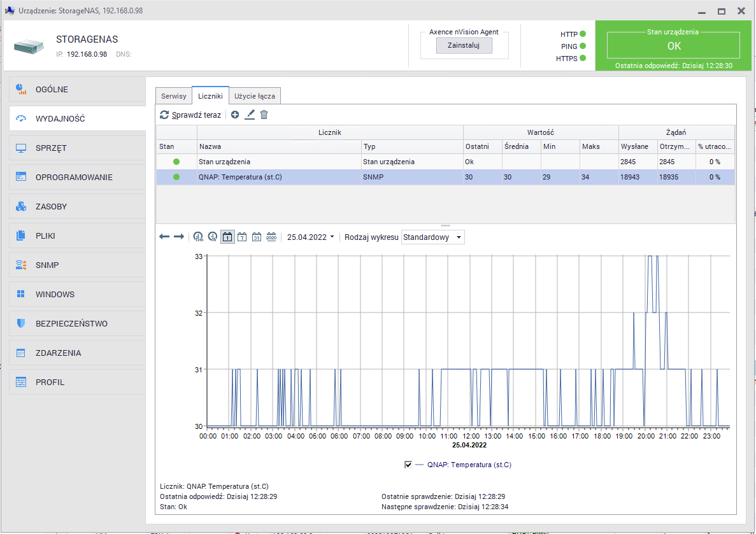Click the edit counter pencil icon

tap(250, 115)
